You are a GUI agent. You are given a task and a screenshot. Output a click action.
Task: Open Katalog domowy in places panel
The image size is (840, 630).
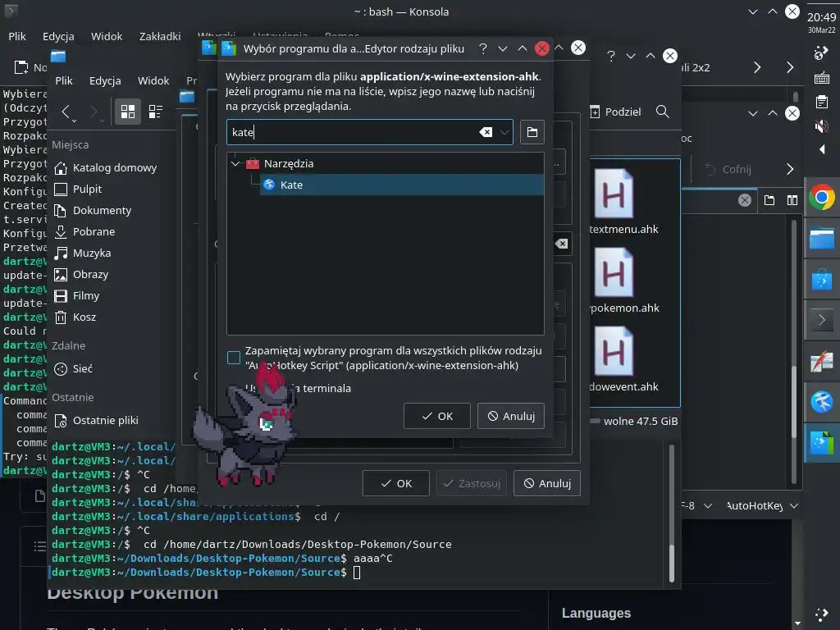[x=106, y=168]
